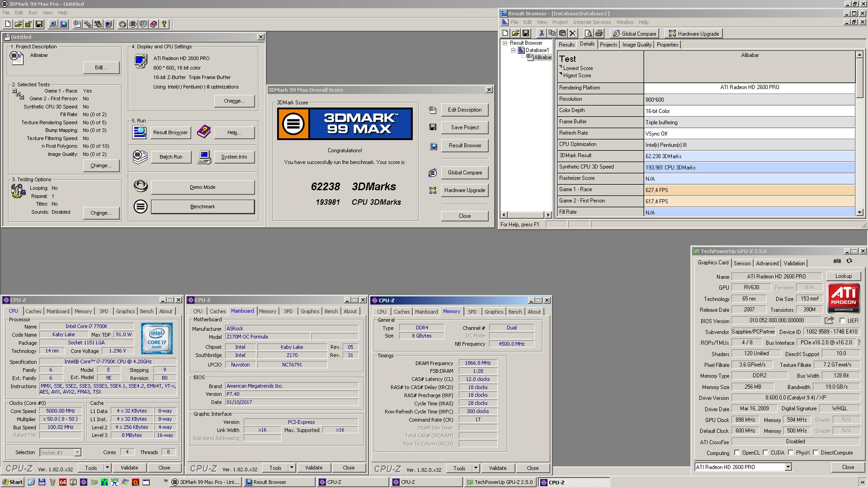
Task: Click Benchmark button in 3DMark
Action: coord(203,206)
